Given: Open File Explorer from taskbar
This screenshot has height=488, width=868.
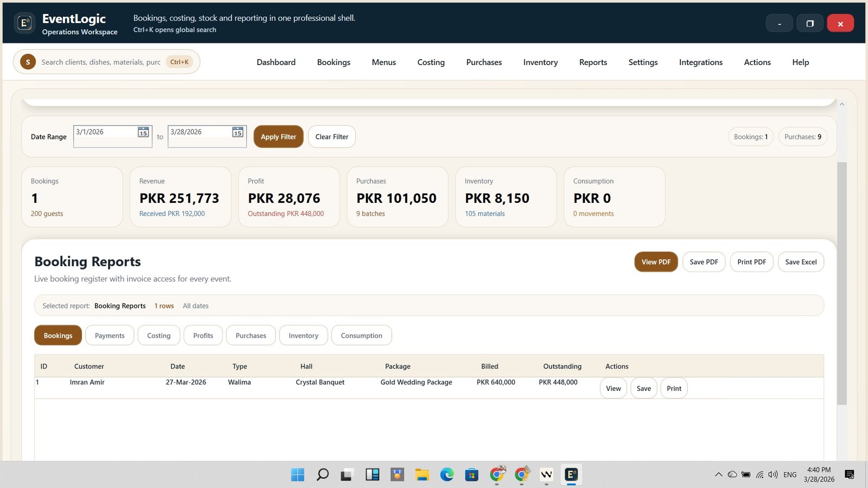Looking at the screenshot, I should [422, 475].
